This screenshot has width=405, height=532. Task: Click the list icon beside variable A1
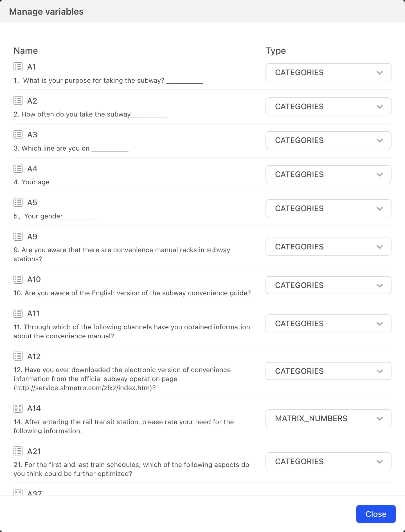tap(18, 67)
